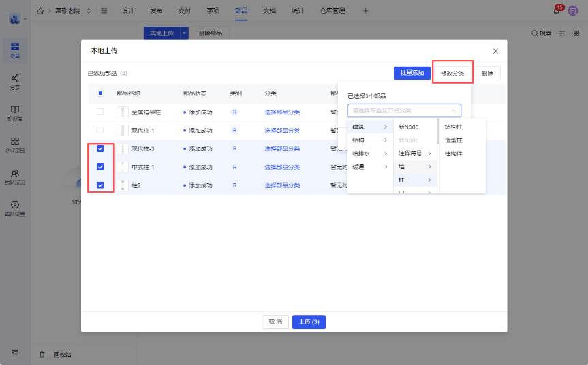
Task: Click 选择部品分类 link for 现代柱-1
Action: (x=281, y=130)
